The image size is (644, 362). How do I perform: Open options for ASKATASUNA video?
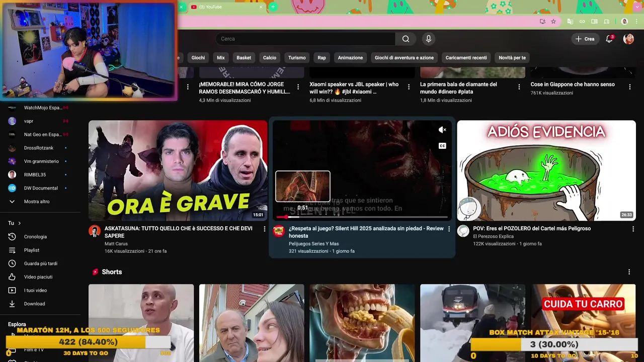point(265,229)
